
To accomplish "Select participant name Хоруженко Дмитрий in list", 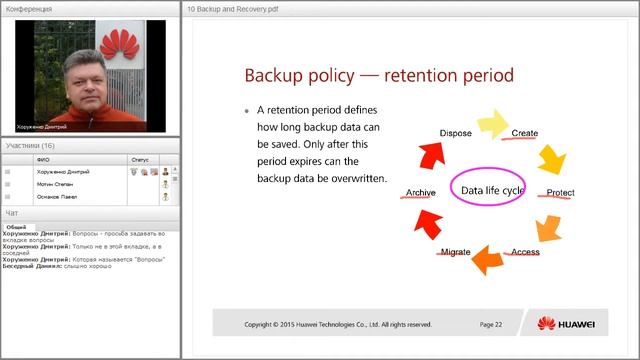I will (x=63, y=172).
